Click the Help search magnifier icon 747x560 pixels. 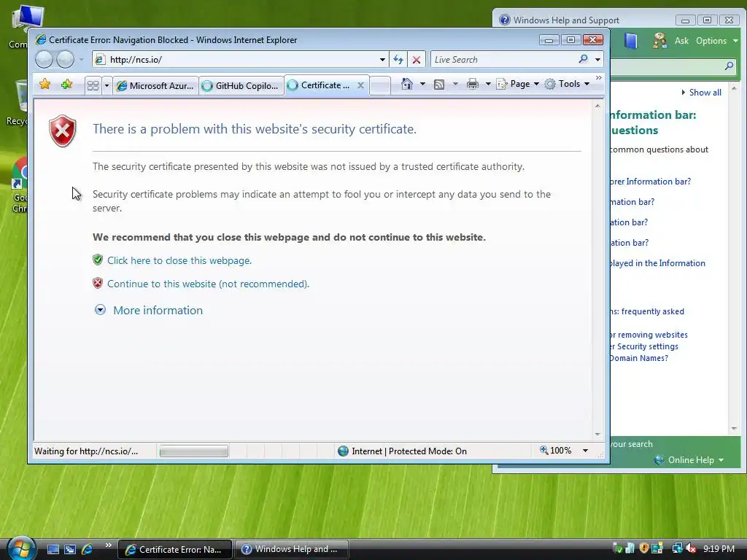pos(729,66)
